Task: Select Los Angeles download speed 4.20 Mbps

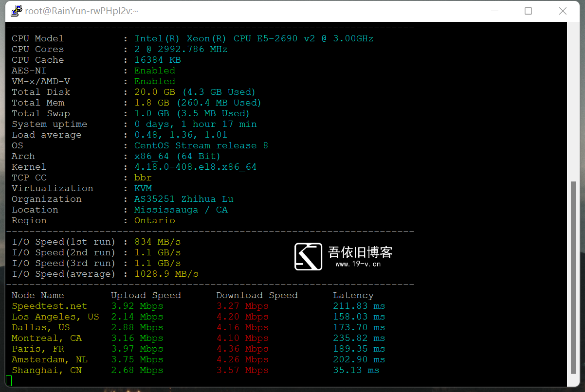Action: tap(242, 317)
